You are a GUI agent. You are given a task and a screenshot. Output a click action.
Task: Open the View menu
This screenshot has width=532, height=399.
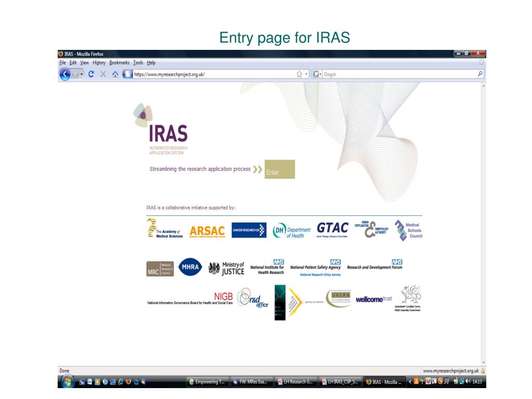tap(85, 63)
